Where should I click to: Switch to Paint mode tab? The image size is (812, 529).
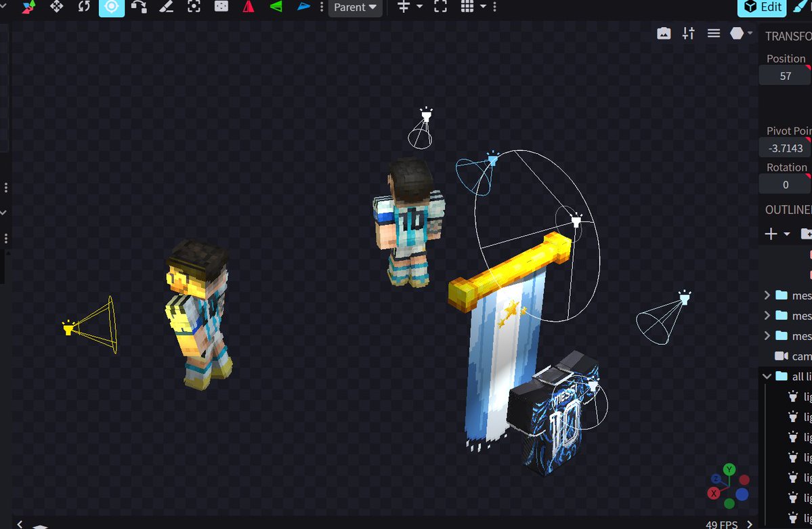pyautogui.click(x=802, y=7)
